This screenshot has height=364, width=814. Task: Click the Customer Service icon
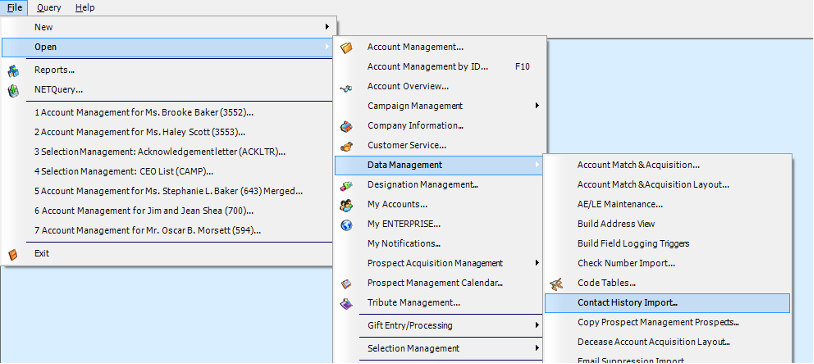coord(346,146)
